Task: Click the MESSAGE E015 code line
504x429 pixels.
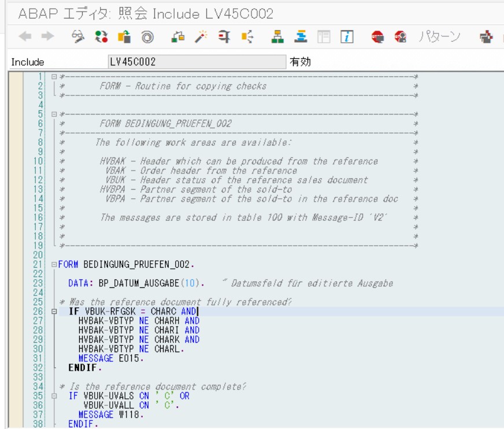Action: [111, 358]
